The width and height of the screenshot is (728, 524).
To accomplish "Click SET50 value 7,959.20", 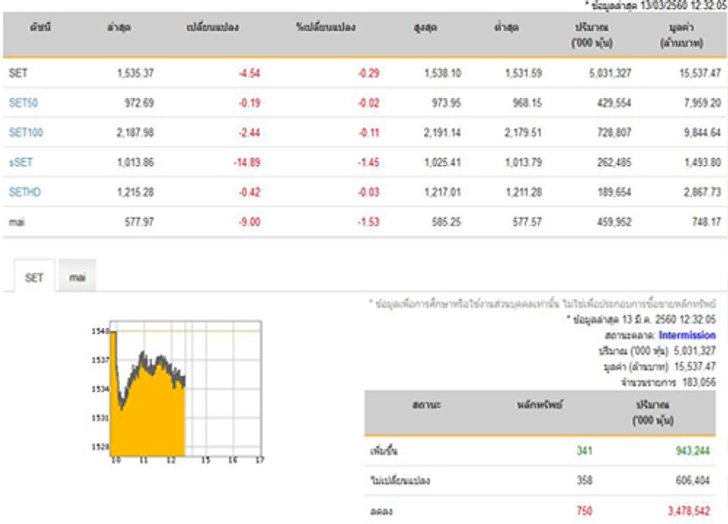I will 702,103.
